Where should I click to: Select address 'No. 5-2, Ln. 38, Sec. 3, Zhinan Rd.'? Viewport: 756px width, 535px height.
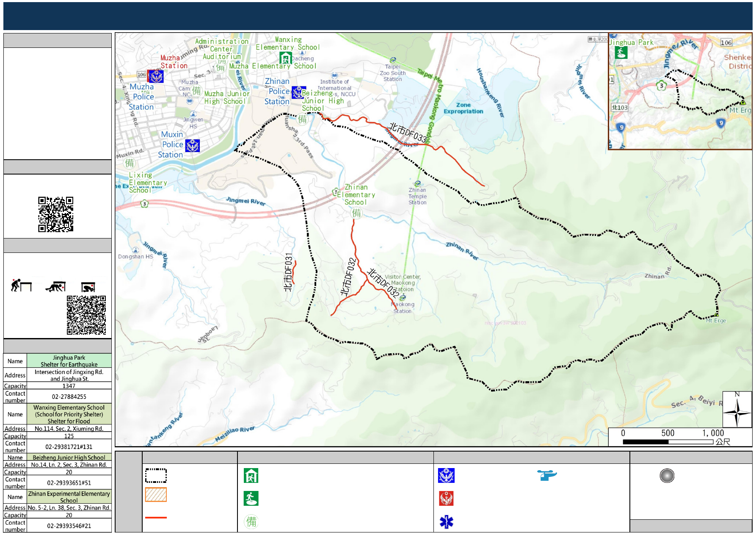69,507
